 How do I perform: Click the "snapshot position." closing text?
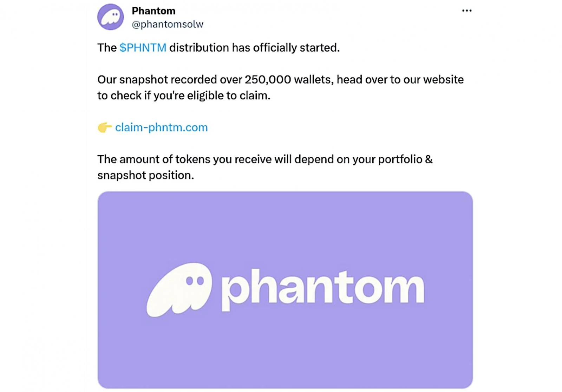point(145,175)
